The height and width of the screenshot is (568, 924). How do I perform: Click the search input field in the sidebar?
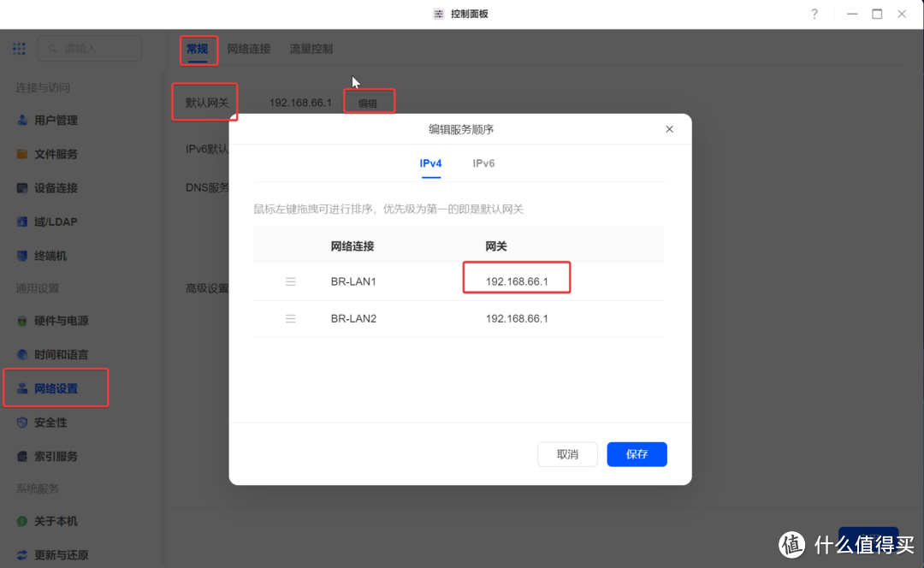(89, 49)
